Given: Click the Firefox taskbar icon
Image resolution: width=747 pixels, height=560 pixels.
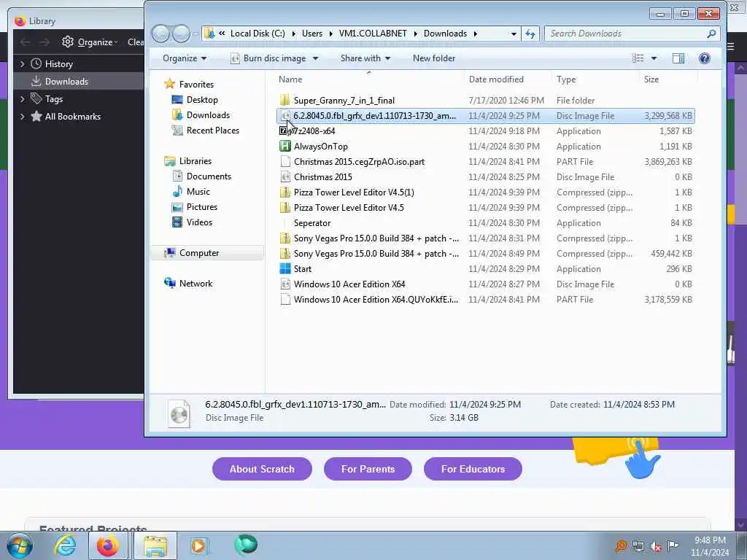Looking at the screenshot, I should click(108, 545).
